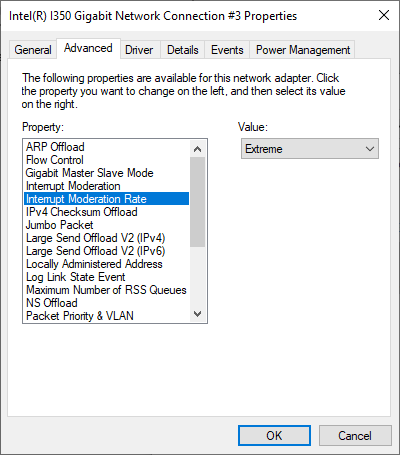Screen dimensions: 400x455
Task: Confirm changes with the OK button
Action: click(274, 435)
